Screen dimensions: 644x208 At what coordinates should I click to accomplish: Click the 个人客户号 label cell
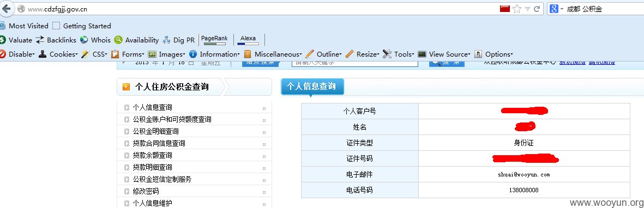(360, 111)
